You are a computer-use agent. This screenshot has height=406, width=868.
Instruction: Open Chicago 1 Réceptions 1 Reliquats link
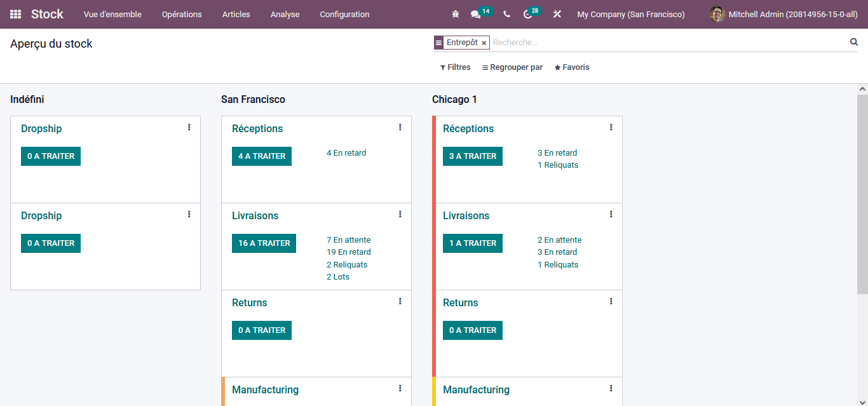click(558, 165)
